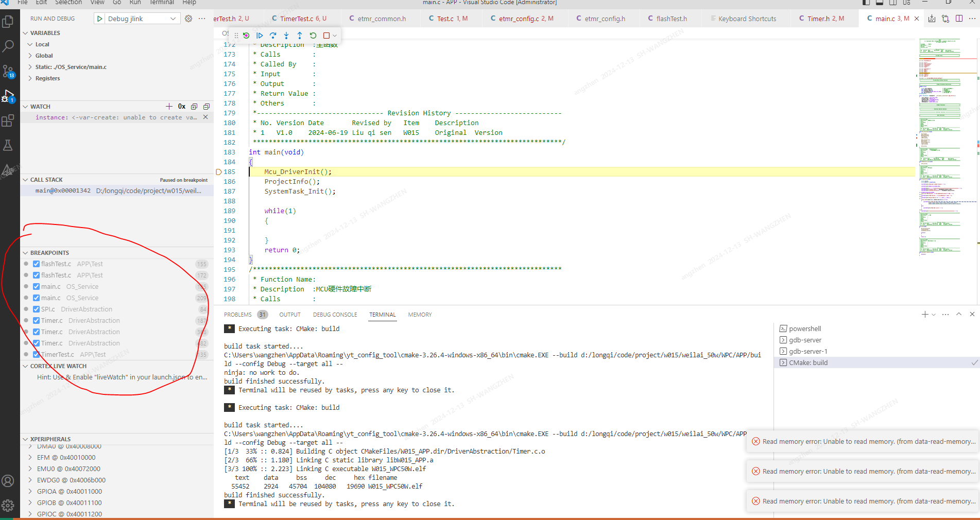
Task: Uncheck Timer.c line 187 breakpoint
Action: click(36, 320)
